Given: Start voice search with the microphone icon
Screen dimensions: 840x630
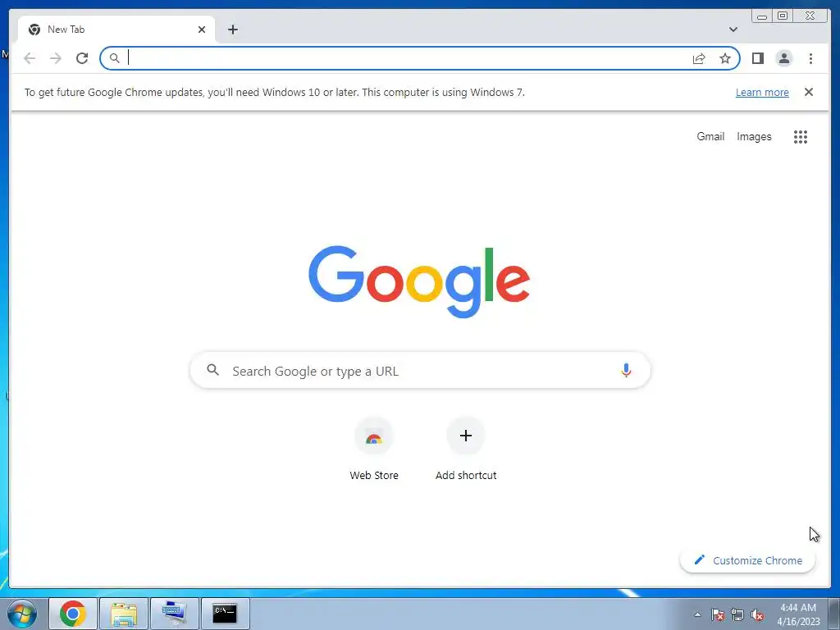Looking at the screenshot, I should 626,370.
